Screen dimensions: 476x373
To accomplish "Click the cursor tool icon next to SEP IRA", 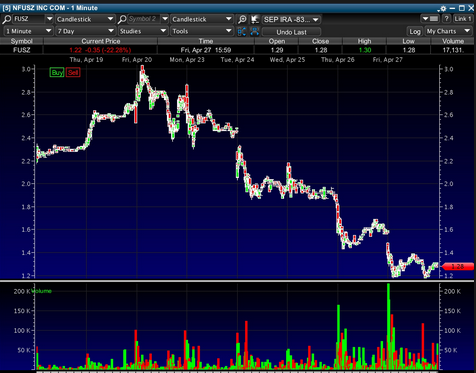I will click(x=255, y=19).
